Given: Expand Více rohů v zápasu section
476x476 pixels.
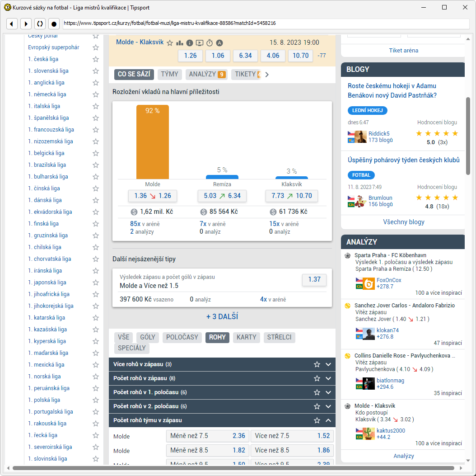Looking at the screenshot, I should 328,364.
